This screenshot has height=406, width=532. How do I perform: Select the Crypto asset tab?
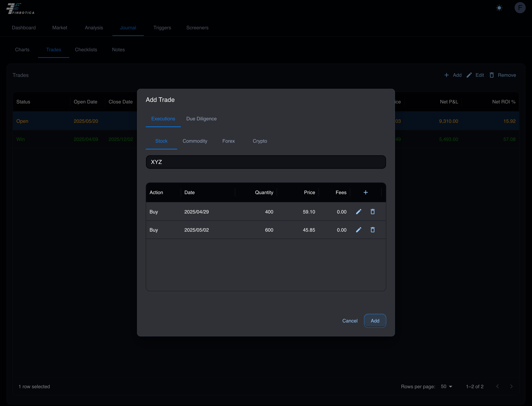point(260,141)
